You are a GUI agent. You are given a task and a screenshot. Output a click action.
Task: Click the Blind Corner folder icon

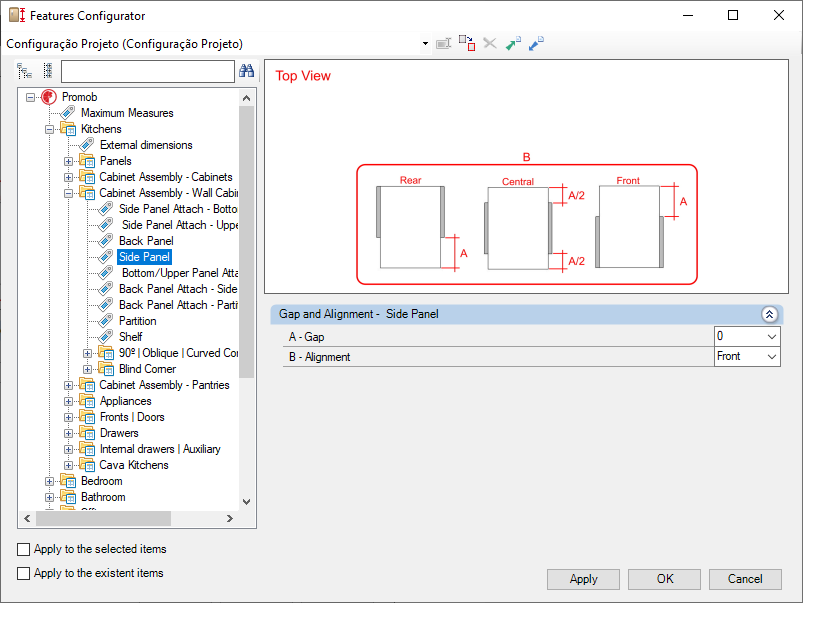(x=106, y=369)
